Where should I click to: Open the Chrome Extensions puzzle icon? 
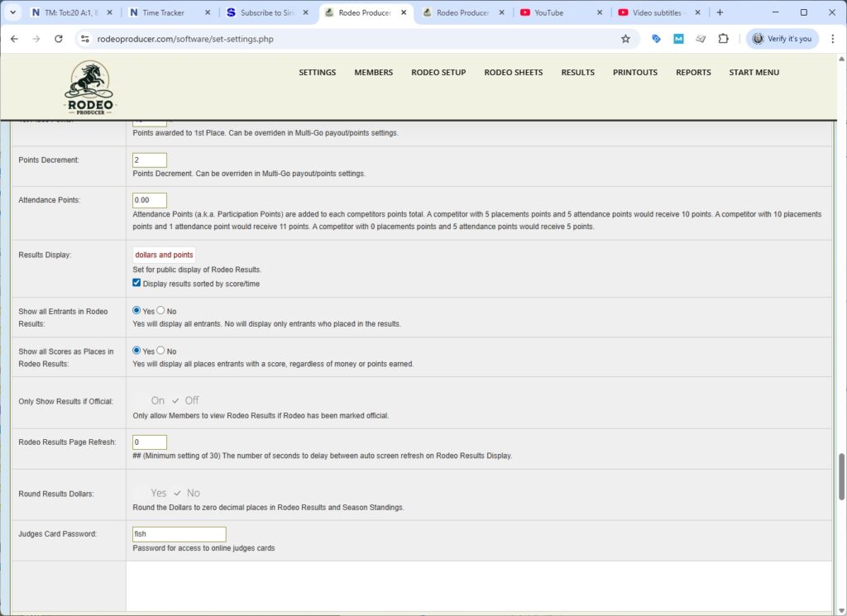720,38
